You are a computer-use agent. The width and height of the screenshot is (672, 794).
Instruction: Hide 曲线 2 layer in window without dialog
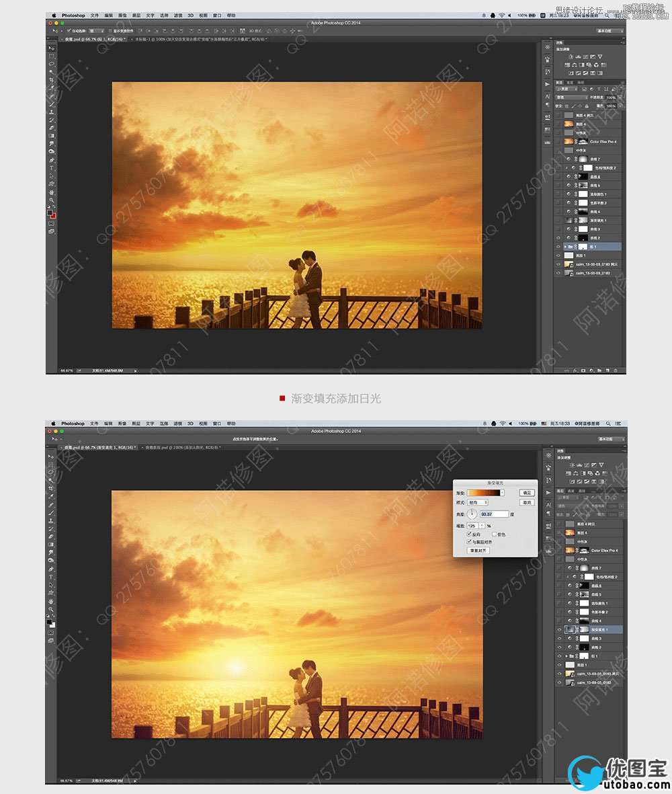click(558, 237)
